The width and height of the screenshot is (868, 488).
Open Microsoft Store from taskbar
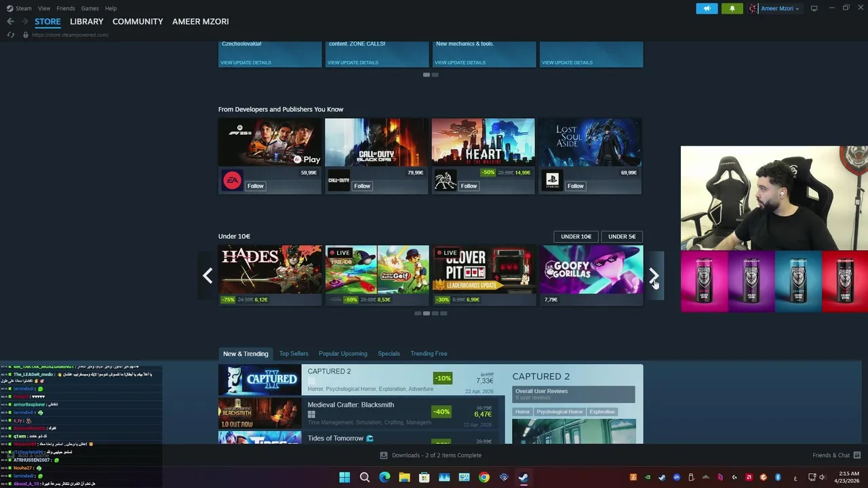point(425,477)
